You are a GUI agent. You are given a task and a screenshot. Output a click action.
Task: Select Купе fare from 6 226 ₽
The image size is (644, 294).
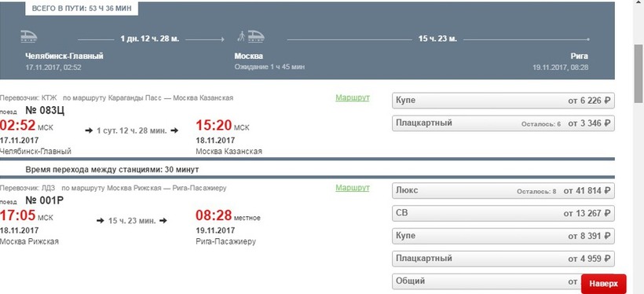click(x=503, y=101)
